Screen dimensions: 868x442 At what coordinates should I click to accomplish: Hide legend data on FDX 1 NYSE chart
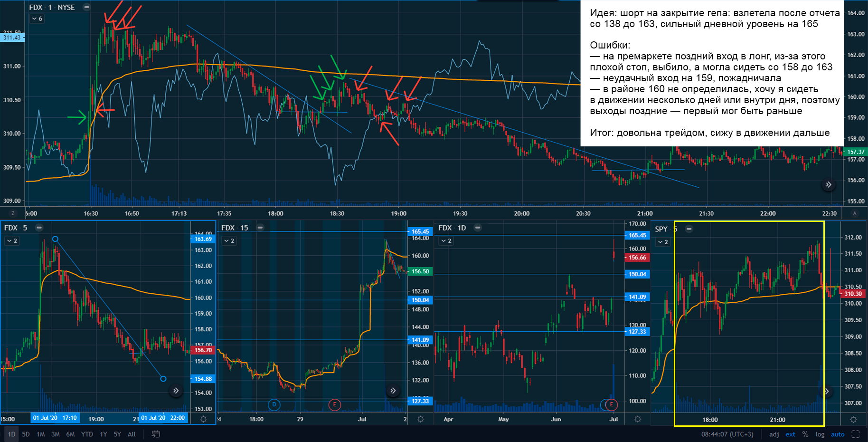click(86, 7)
